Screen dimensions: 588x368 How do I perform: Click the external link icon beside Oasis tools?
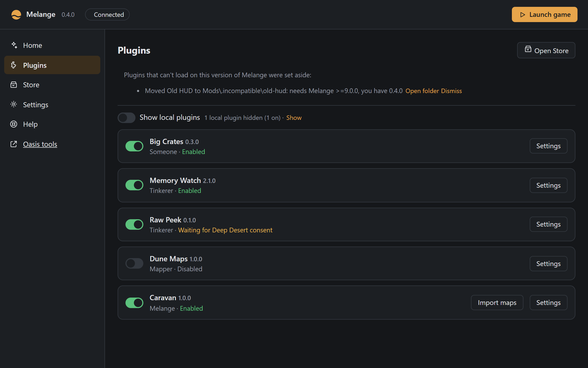14,144
